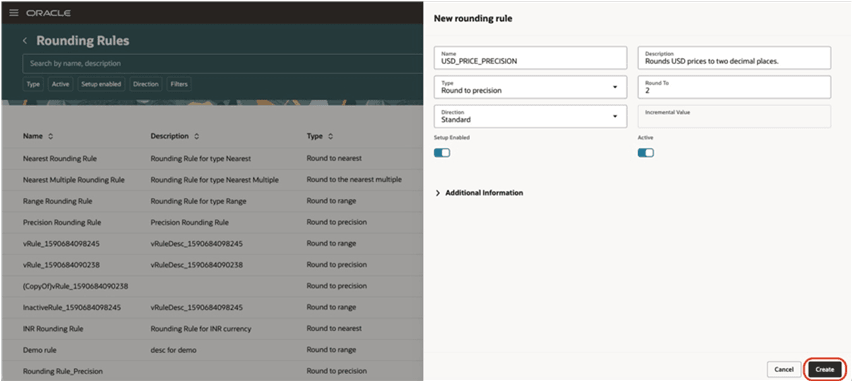Select the Rounding Rule_Precision row
This screenshot has width=854, height=383.
coord(212,371)
